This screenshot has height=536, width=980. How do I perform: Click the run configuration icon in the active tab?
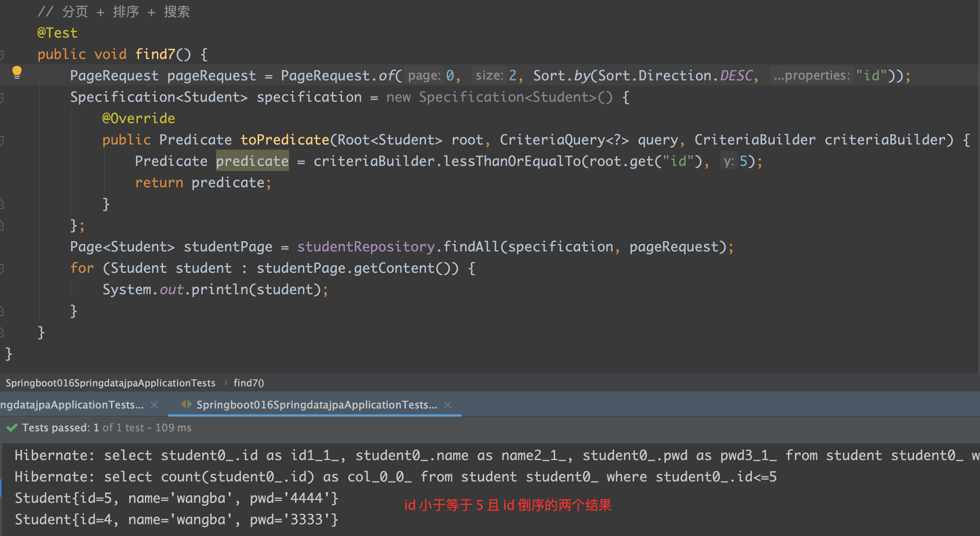(187, 404)
